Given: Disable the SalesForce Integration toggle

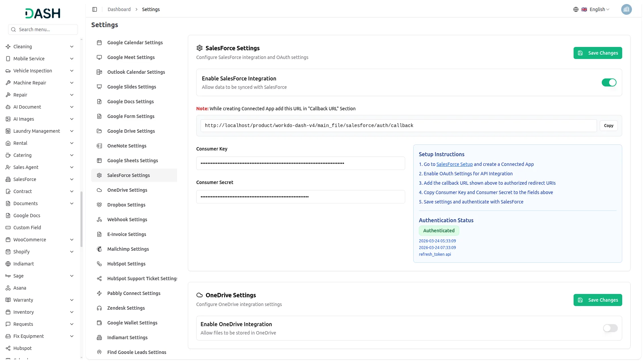Looking at the screenshot, I should click(609, 82).
